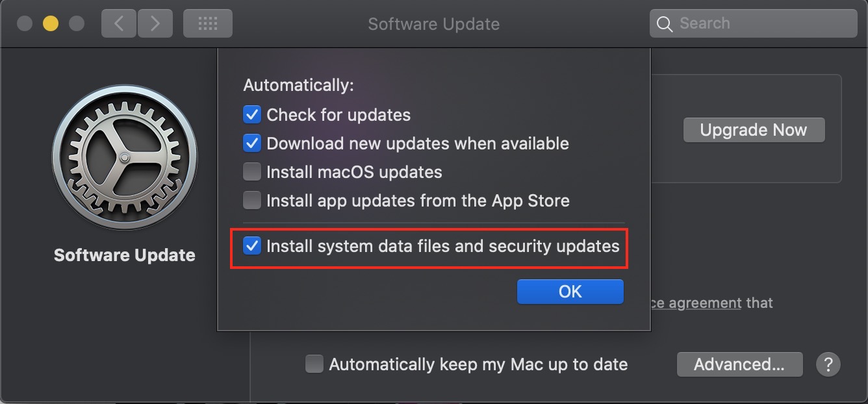Uncheck the Check for updates option

252,115
